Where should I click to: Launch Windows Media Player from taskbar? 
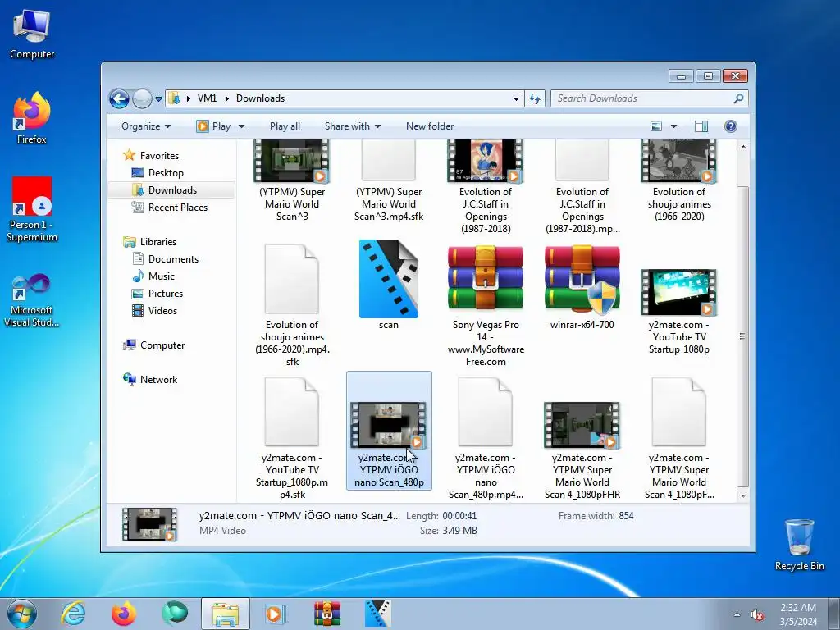(x=276, y=614)
